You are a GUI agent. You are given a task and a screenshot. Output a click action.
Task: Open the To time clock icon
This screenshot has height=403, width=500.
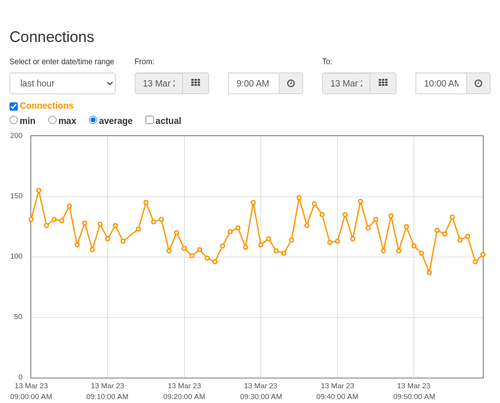pos(478,83)
